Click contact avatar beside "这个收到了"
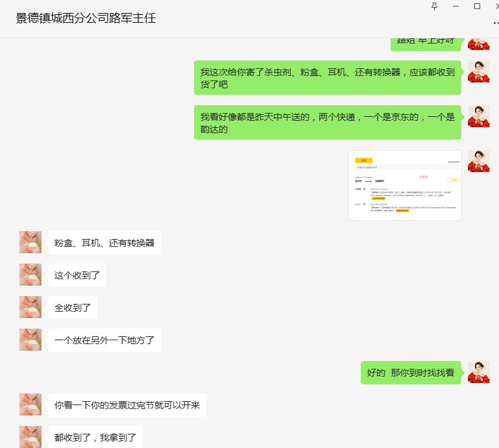Viewport: 499px width, 448px height. coord(30,275)
